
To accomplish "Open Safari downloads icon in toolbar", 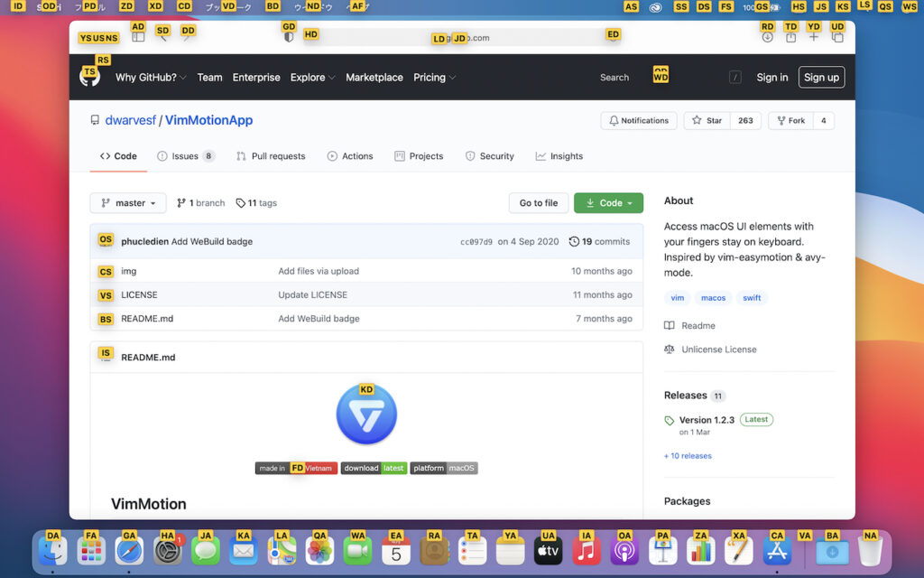I will 767,38.
